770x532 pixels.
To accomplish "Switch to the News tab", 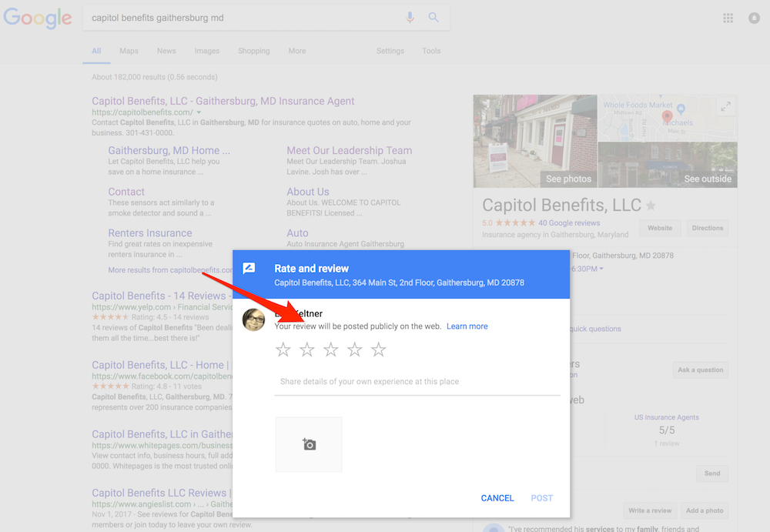I will (x=166, y=51).
